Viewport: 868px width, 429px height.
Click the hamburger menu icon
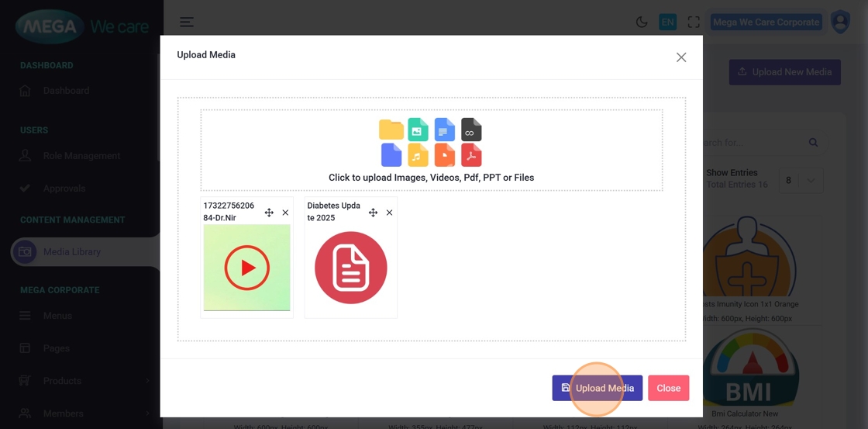pyautogui.click(x=187, y=22)
